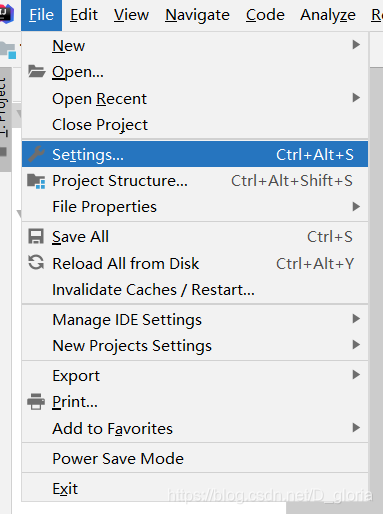This screenshot has width=383, height=514.
Task: Expand Open Recent submenu arrow
Action: coord(356,98)
